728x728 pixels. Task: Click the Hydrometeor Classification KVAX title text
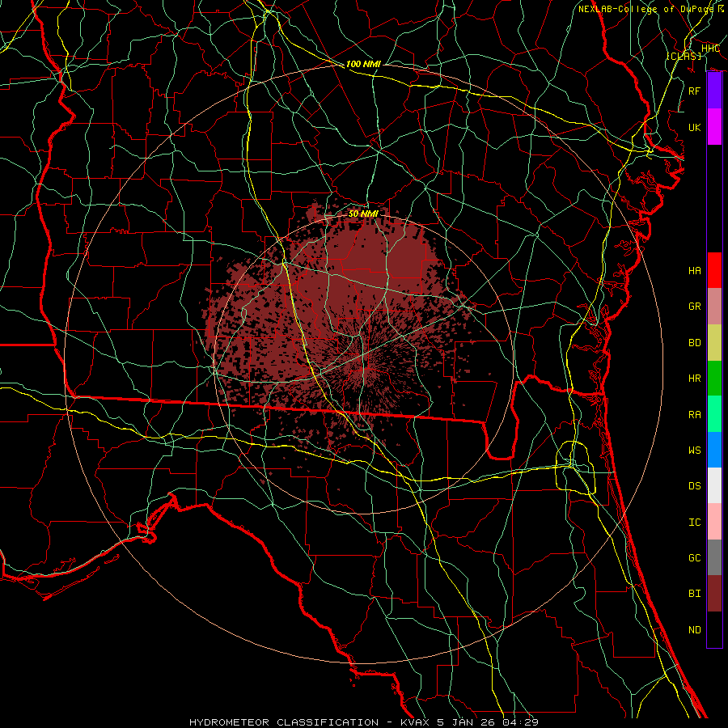(364, 722)
